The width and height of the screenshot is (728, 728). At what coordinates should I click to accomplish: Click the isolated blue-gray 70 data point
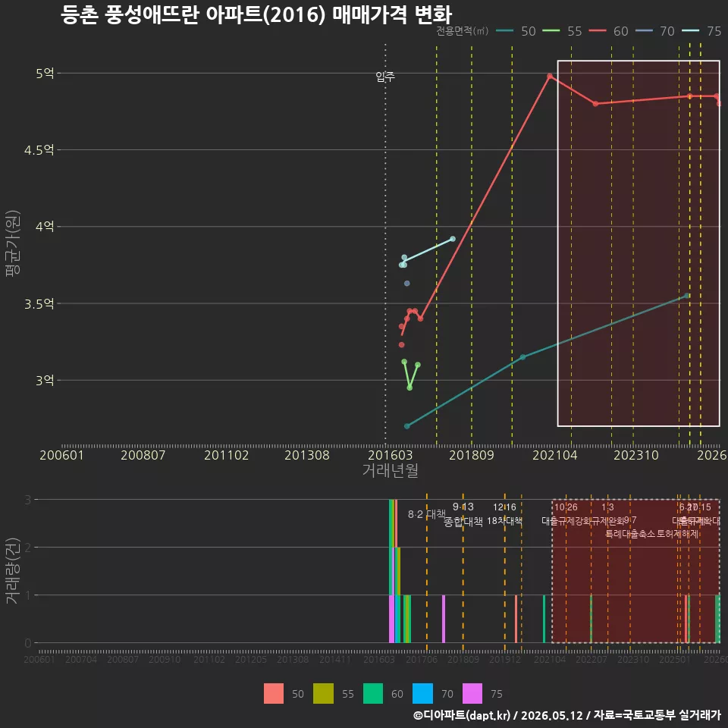click(406, 283)
